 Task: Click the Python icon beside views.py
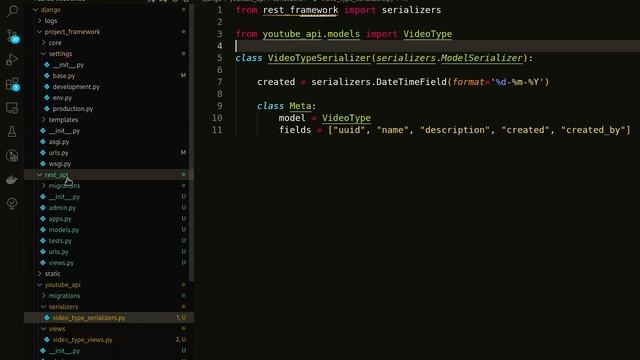coord(43,263)
